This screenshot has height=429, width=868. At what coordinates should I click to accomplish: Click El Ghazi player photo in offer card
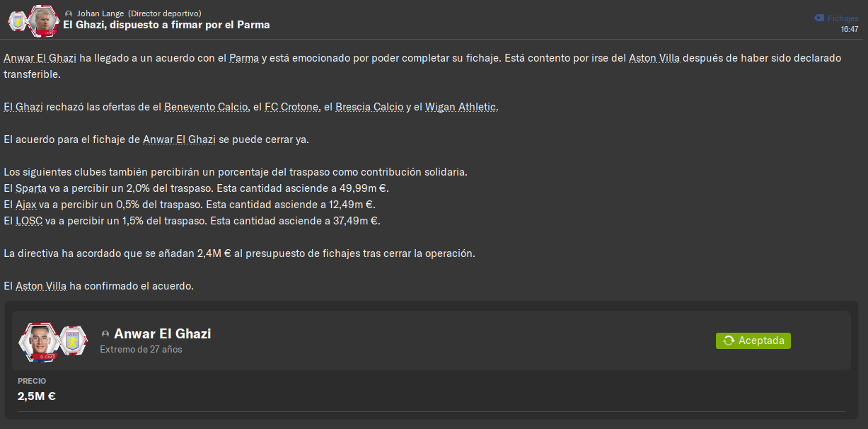point(40,341)
